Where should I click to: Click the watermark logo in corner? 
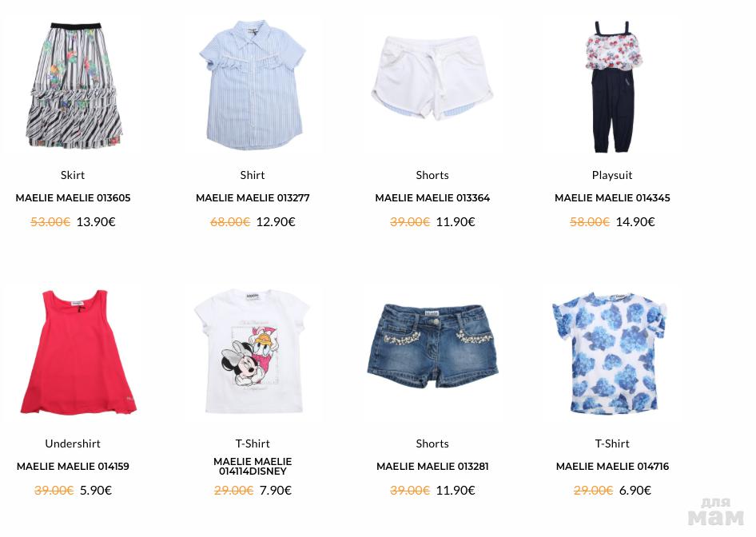[x=716, y=512]
